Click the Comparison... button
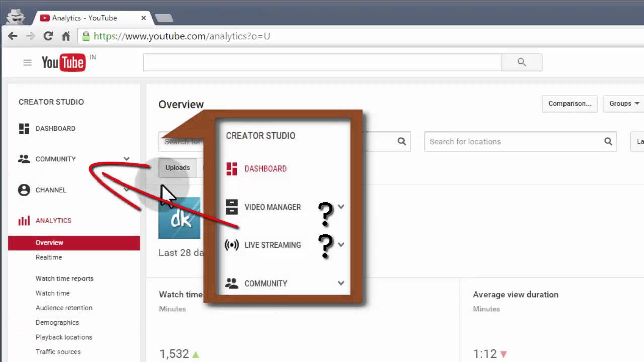This screenshot has width=644, height=362. click(570, 104)
